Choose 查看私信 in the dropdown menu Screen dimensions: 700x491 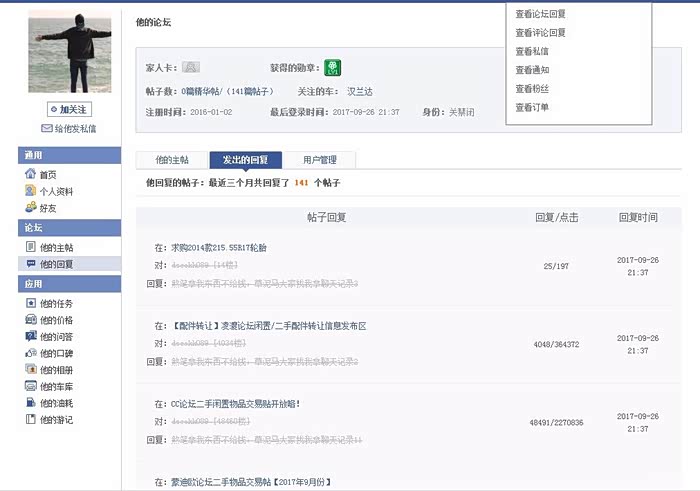tap(531, 51)
